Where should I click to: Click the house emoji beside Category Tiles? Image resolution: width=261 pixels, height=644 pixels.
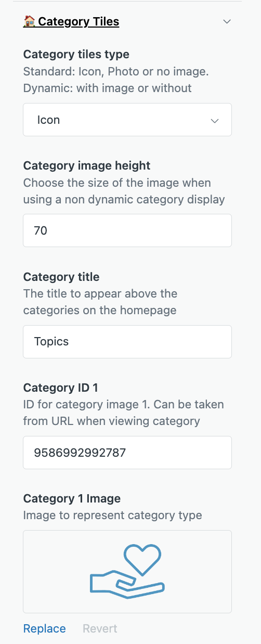click(x=30, y=21)
